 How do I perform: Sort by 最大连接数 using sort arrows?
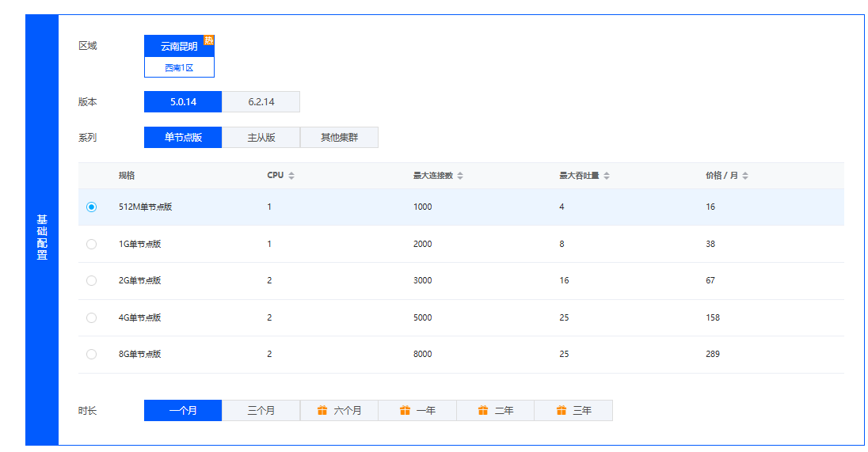click(x=460, y=176)
